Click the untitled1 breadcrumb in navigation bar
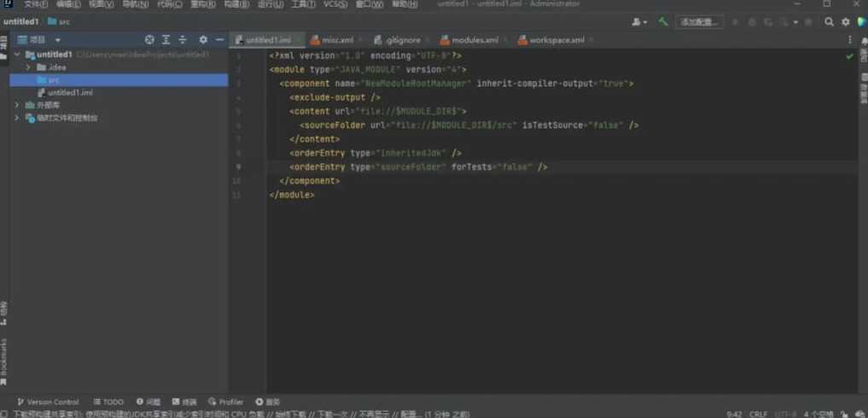The width and height of the screenshot is (868, 418). pyautogui.click(x=21, y=21)
